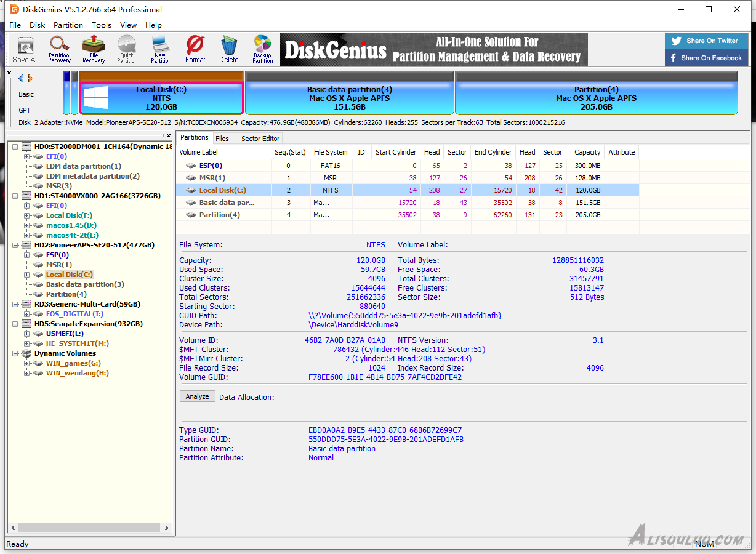Click Share On Facebook button
Image resolution: width=756 pixels, height=554 pixels.
706,58
